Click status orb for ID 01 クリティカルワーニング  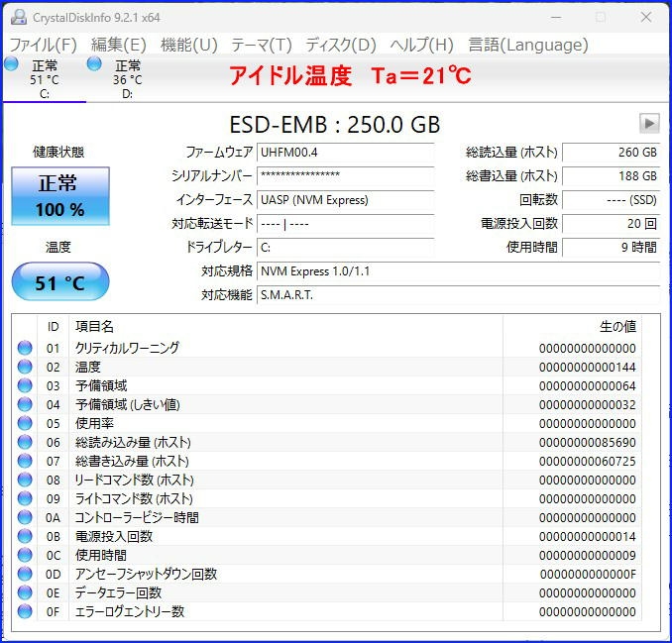click(25, 348)
